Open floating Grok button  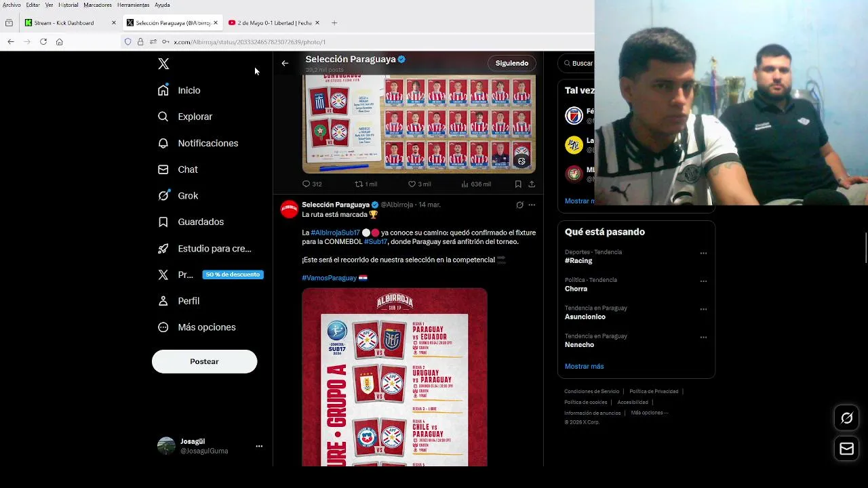pos(846,418)
